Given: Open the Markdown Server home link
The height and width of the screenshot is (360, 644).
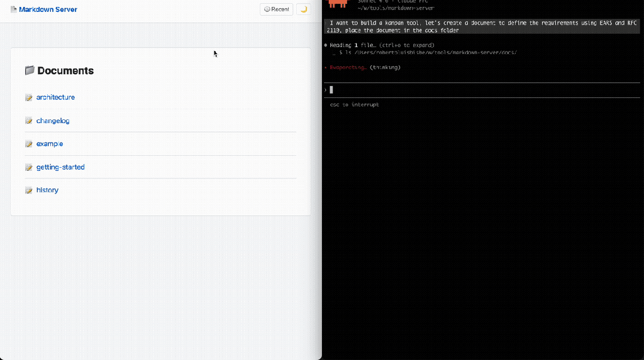Looking at the screenshot, I should pos(48,10).
